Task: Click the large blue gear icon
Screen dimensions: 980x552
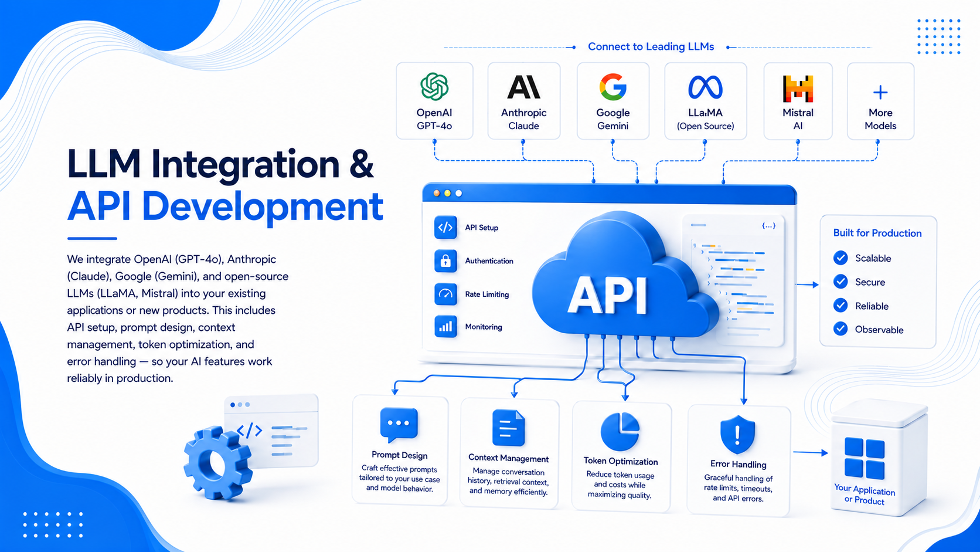Action: coord(217,463)
